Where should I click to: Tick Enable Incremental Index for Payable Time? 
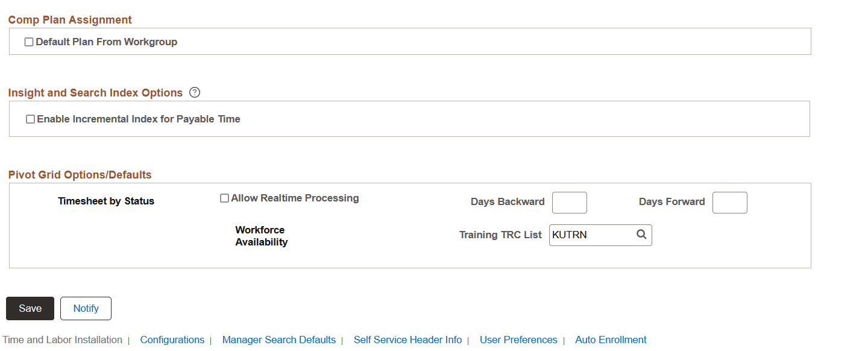(30, 119)
